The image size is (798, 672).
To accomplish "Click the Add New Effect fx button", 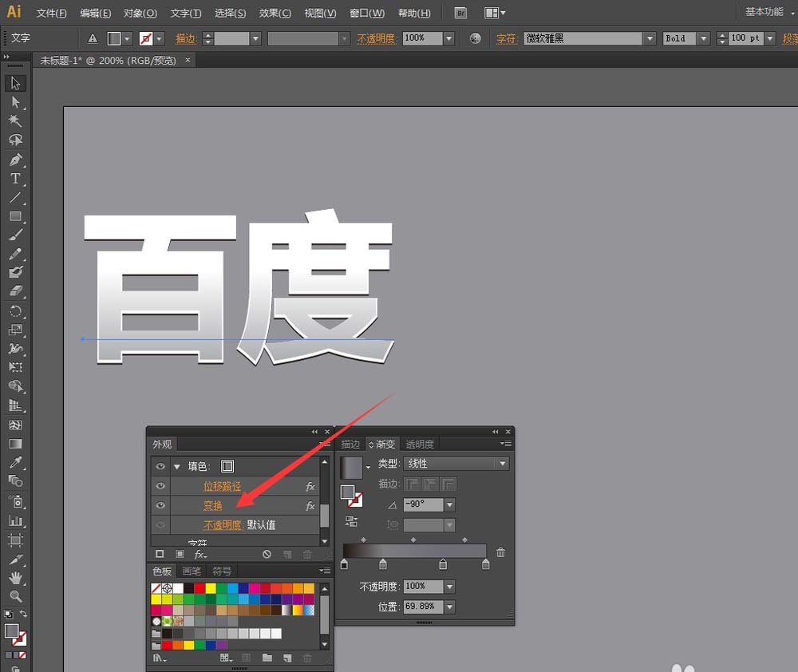I will [x=200, y=555].
